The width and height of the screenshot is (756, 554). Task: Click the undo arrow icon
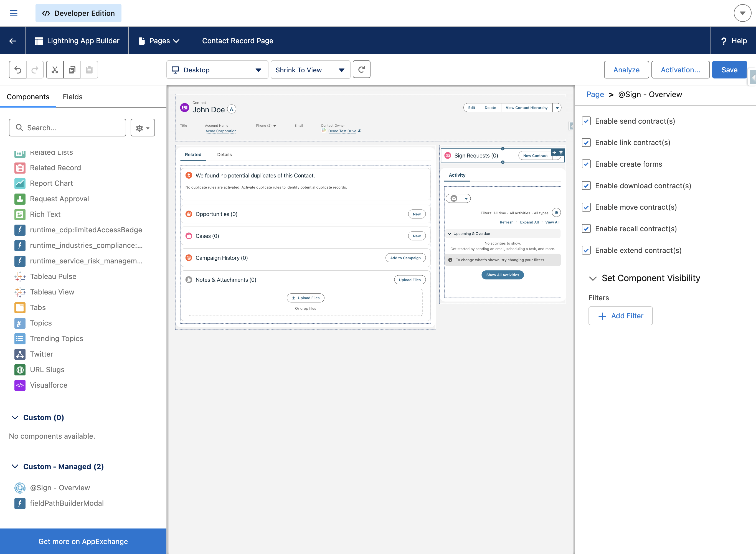click(x=18, y=70)
